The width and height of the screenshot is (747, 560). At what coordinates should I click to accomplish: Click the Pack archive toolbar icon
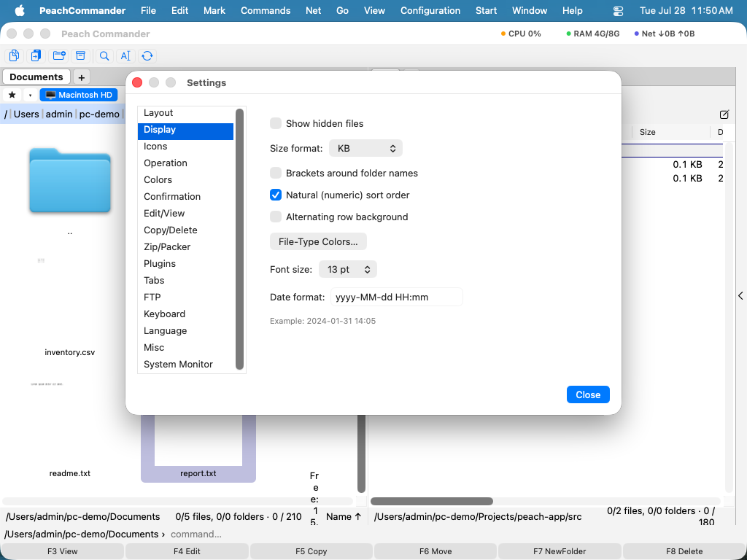[80, 55]
